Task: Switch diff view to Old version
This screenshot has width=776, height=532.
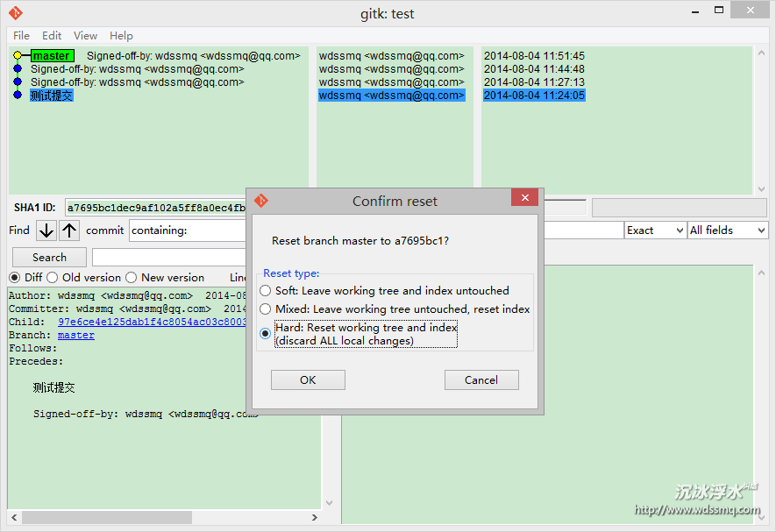Action: [x=54, y=278]
